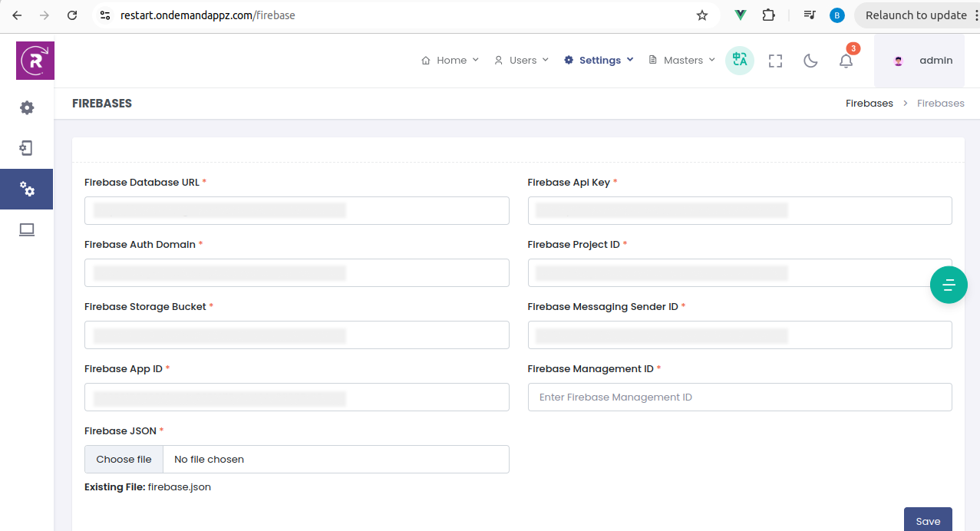
Task: Click the Firebase Management ID input field
Action: point(739,397)
